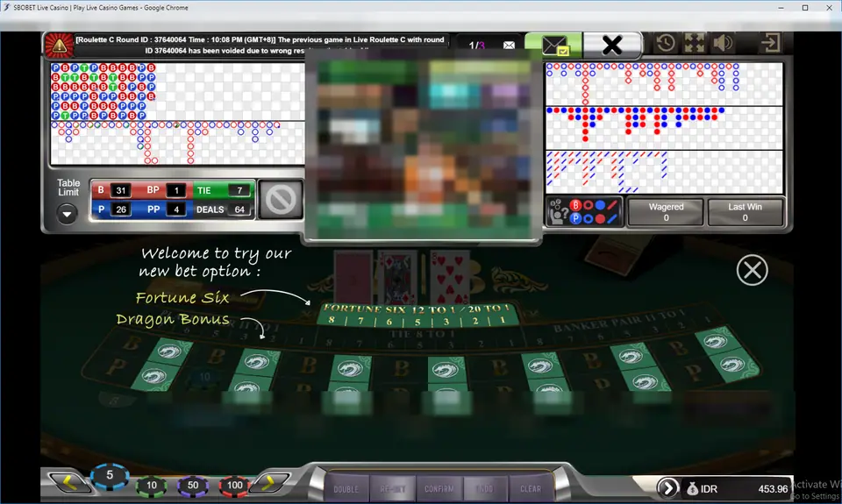Select the 10 value chip
842x504 pixels.
(152, 486)
